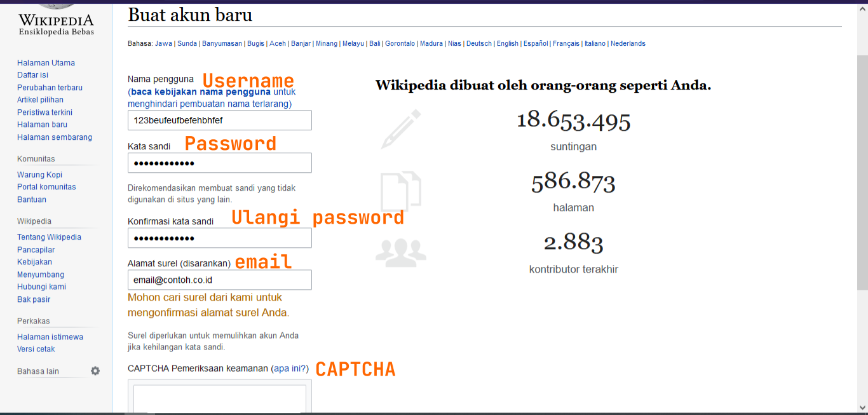Switch language to Gorontalo
Viewport: 868px width, 415px height.
[x=400, y=44]
